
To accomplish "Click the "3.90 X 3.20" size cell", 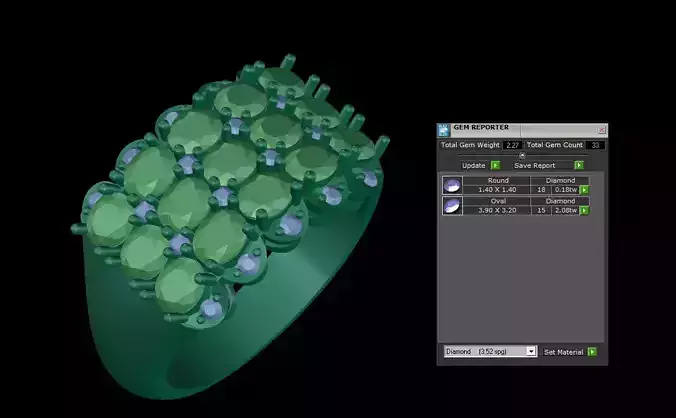I will click(x=497, y=210).
